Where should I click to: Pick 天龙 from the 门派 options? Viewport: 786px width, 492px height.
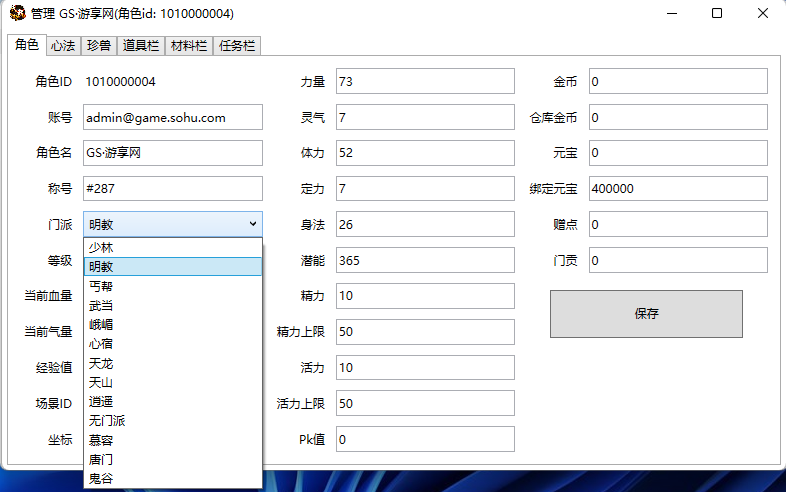click(x=101, y=363)
